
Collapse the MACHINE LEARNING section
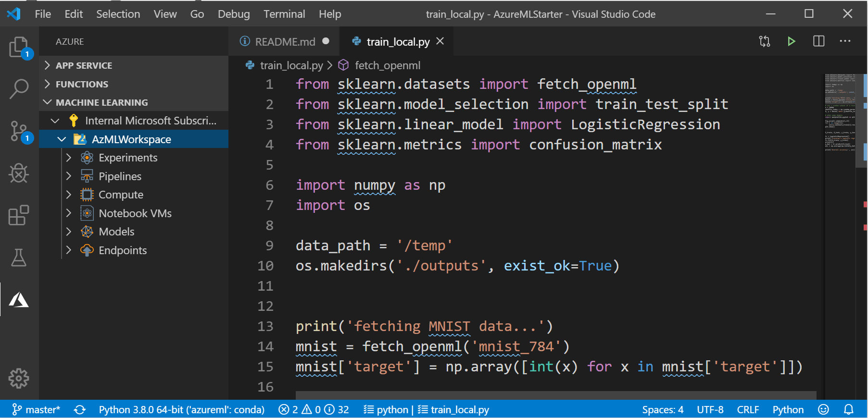click(101, 102)
